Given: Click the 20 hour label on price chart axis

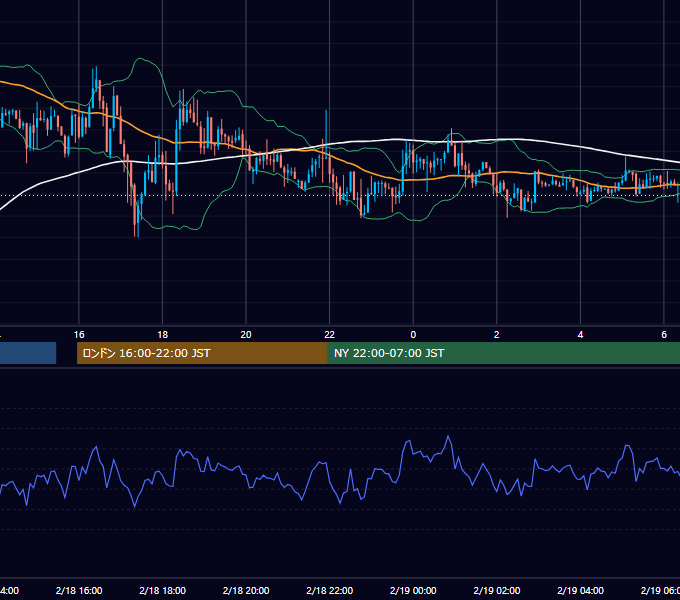Looking at the screenshot, I should (x=246, y=335).
